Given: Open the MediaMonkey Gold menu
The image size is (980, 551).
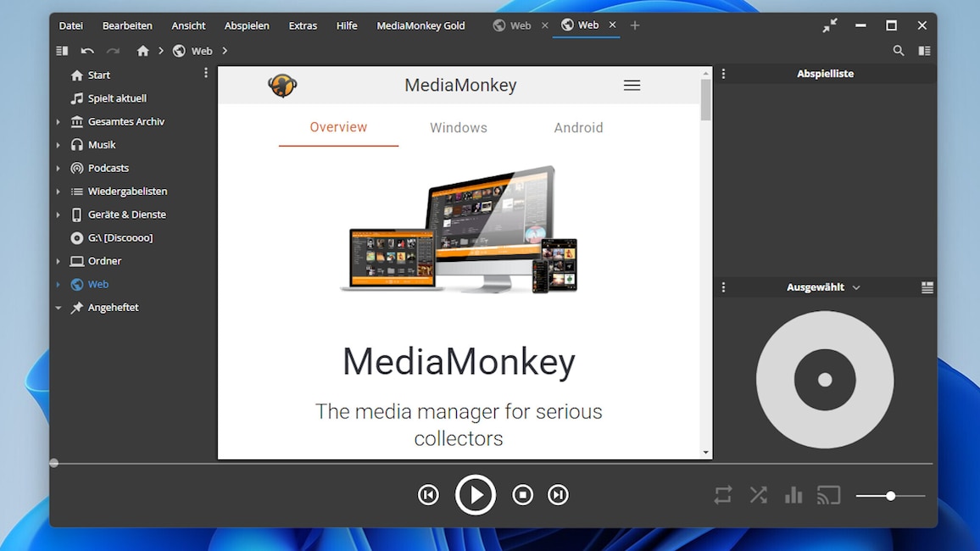Looking at the screenshot, I should (x=420, y=25).
